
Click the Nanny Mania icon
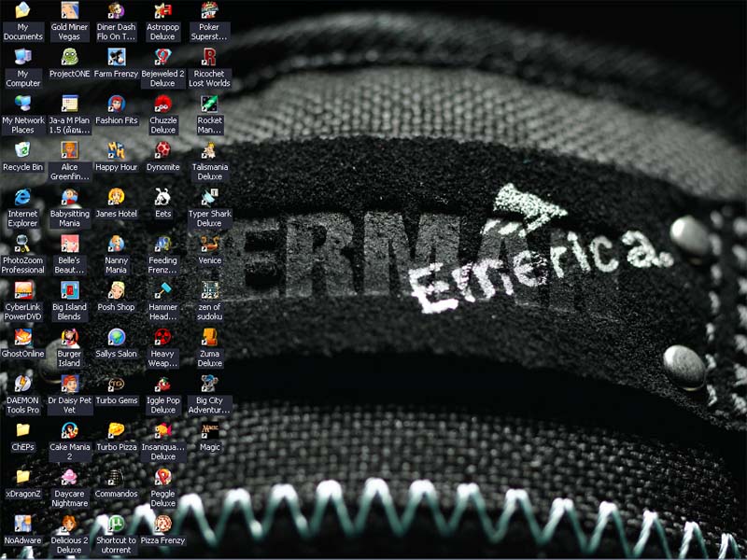coord(116,244)
